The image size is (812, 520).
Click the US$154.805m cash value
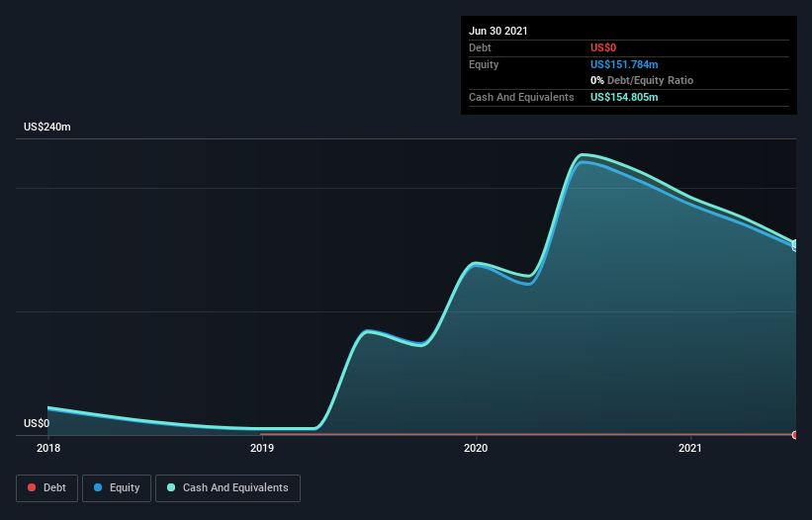(x=624, y=97)
